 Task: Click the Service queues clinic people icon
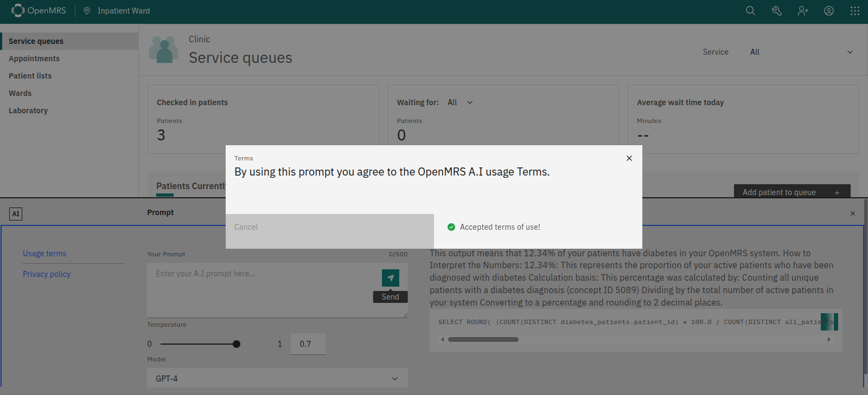tap(163, 50)
